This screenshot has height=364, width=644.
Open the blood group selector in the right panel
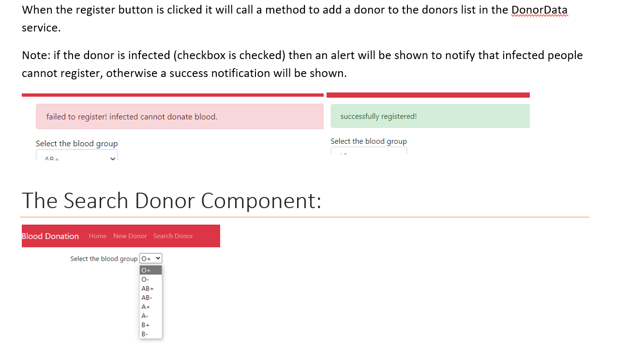(x=369, y=152)
